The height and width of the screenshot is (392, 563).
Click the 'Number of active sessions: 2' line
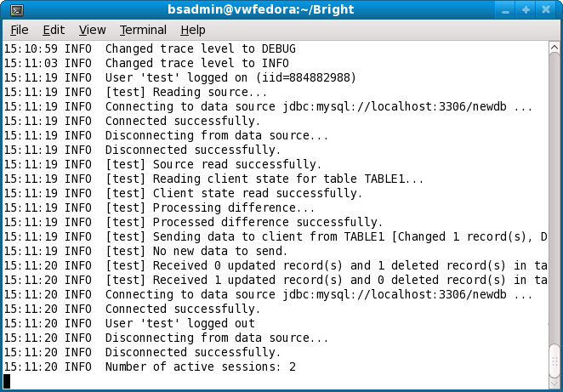click(x=200, y=367)
